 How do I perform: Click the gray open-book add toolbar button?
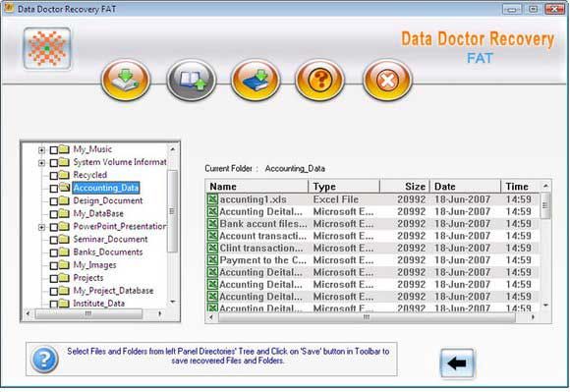(192, 80)
